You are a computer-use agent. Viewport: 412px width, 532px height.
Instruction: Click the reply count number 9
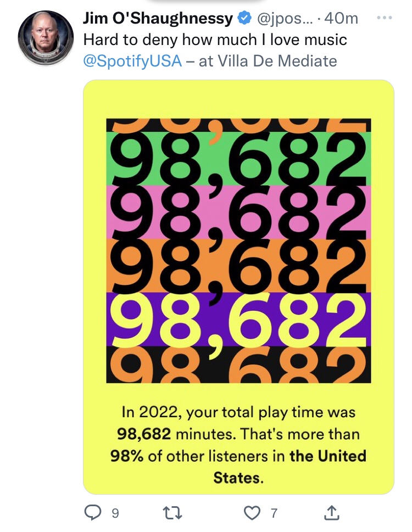[x=115, y=513]
